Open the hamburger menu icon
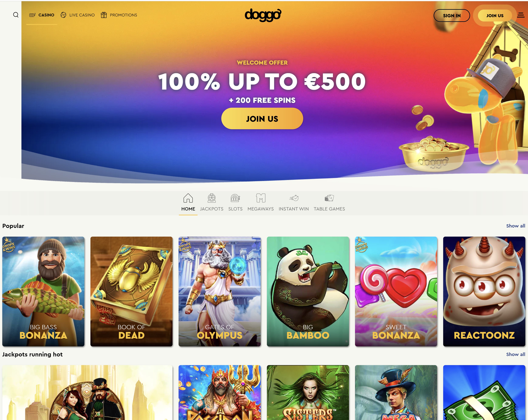This screenshot has width=528, height=420. [x=521, y=15]
